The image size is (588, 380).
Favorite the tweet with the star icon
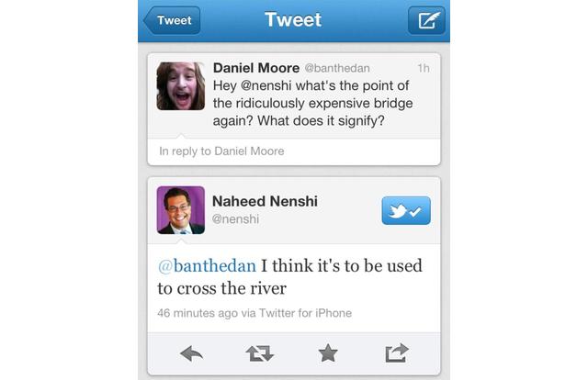coord(328,353)
